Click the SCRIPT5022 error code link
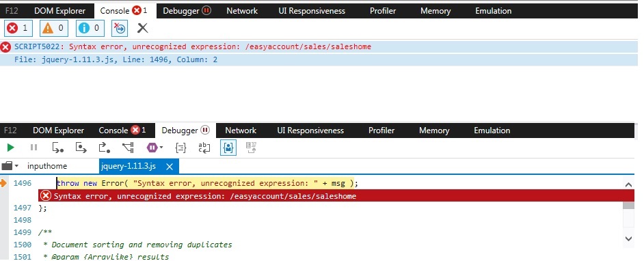644x261 pixels. tap(37, 46)
